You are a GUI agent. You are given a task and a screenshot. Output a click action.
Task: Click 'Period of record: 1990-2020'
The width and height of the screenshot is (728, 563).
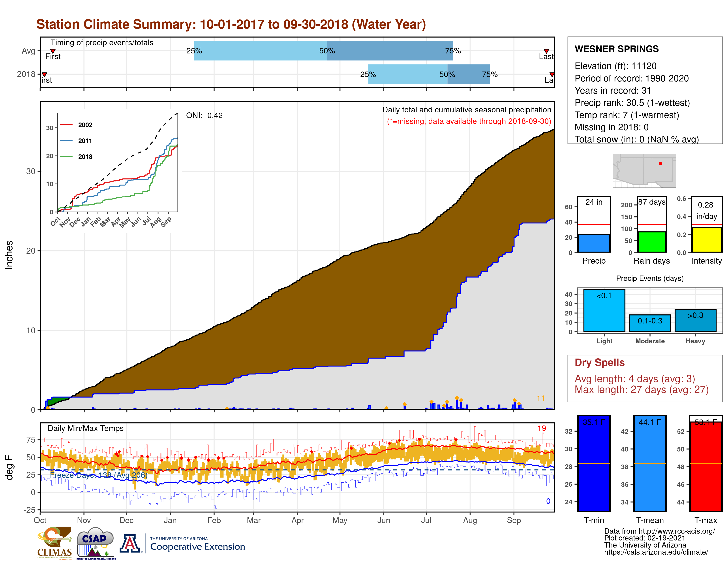pos(632,78)
